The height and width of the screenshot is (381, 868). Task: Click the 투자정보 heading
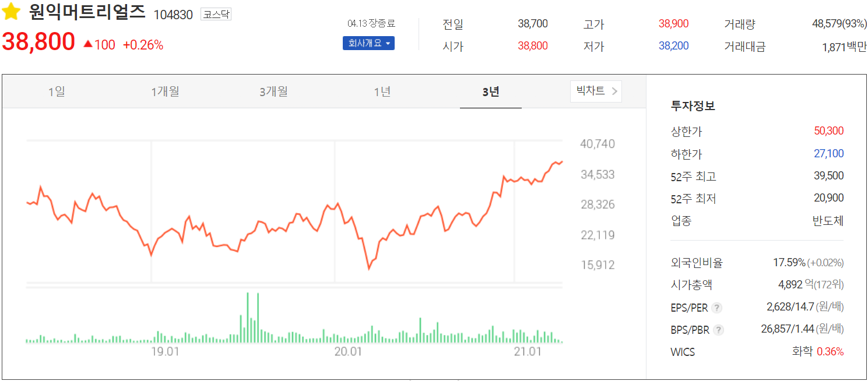(x=693, y=106)
